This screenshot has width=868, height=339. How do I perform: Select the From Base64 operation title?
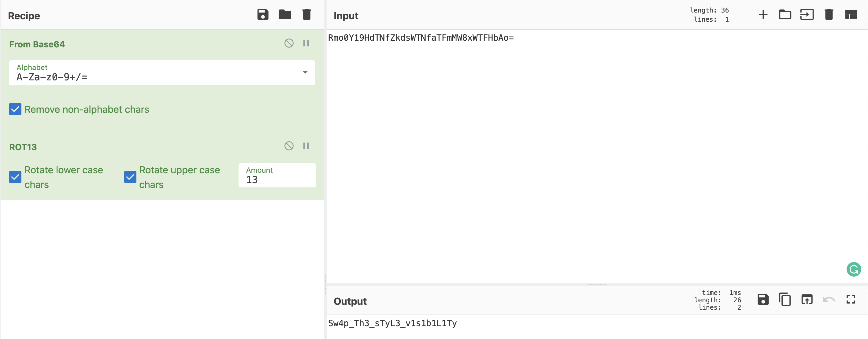[37, 44]
